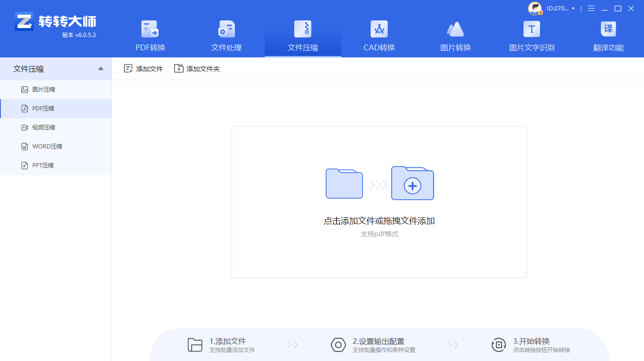Collapse the 文件压缩 sidebar section

coord(101,69)
